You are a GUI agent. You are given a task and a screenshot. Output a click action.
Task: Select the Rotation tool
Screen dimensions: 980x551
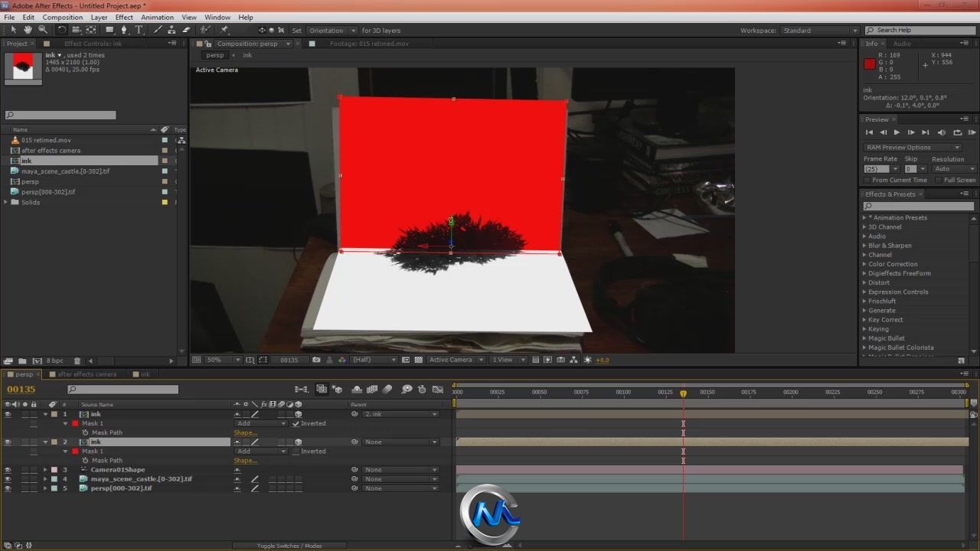(x=62, y=30)
